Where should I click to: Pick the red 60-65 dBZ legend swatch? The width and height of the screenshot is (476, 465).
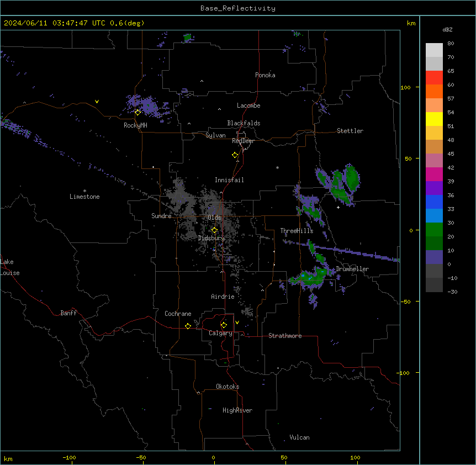coord(434,78)
